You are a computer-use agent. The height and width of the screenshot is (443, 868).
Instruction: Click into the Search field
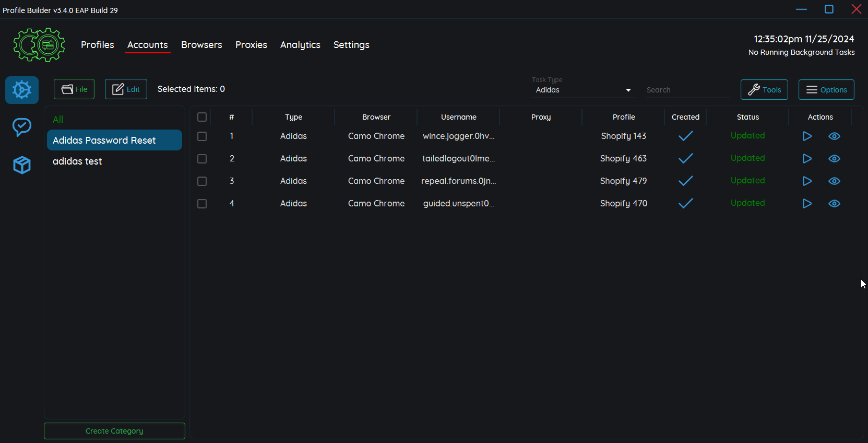coord(687,90)
